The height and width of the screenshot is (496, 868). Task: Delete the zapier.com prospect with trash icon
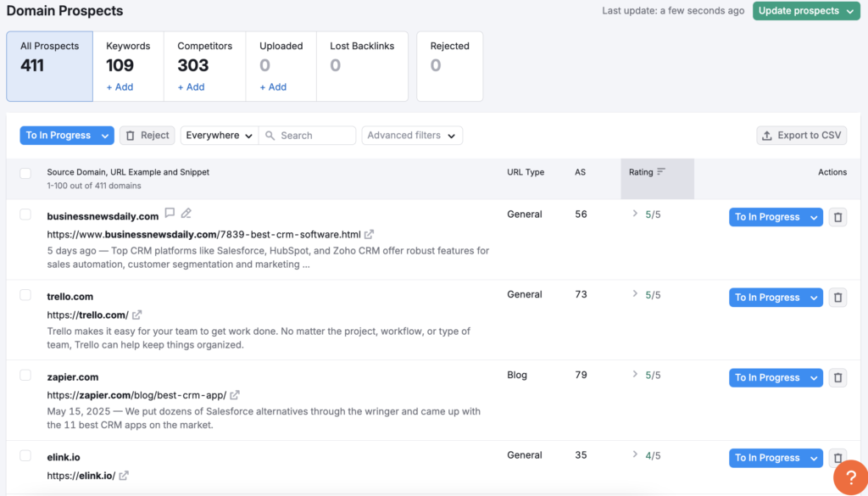point(837,377)
